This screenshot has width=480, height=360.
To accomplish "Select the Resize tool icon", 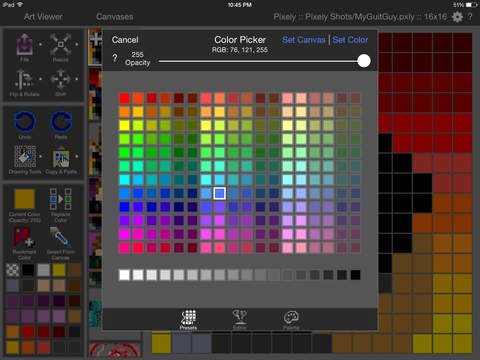I will coord(60,44).
